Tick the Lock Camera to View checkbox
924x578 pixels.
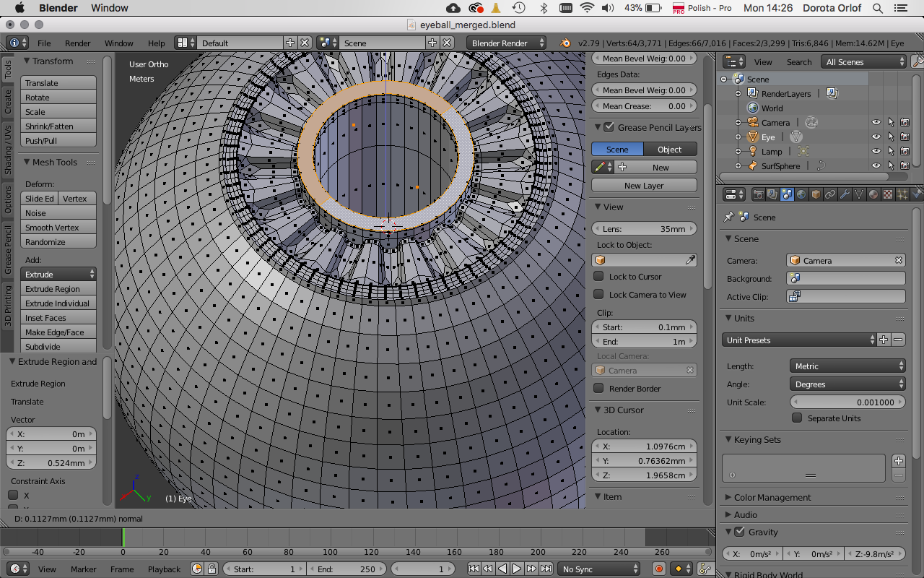[x=598, y=295]
